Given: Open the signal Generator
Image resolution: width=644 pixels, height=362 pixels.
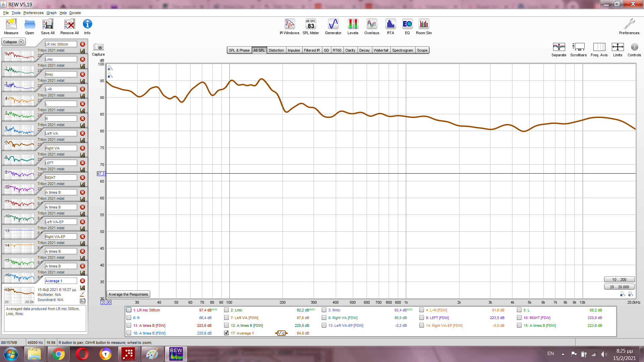Looking at the screenshot, I should 333,26.
